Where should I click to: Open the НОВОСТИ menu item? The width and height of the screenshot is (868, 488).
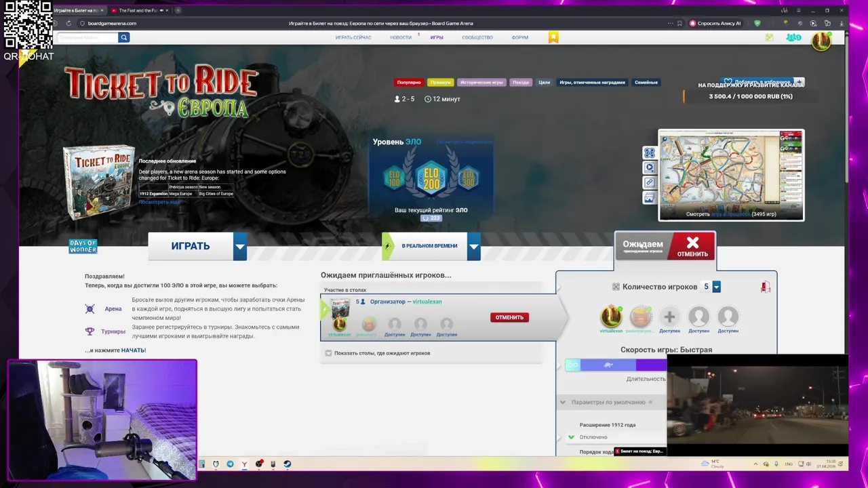401,37
